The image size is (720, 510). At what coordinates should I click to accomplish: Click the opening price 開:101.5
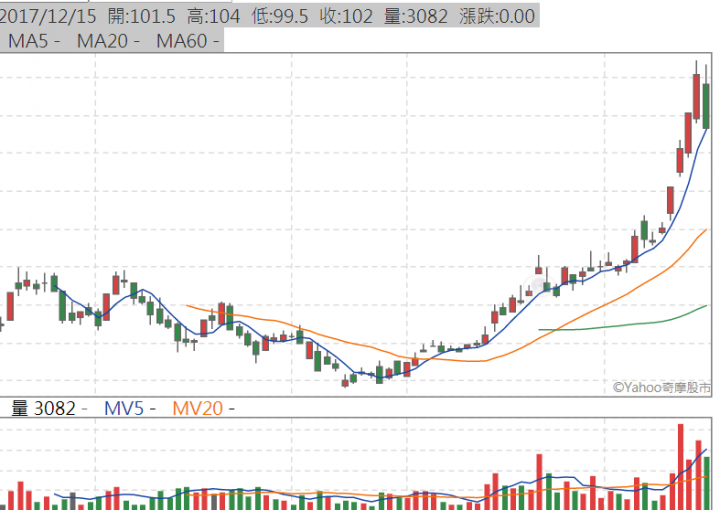141,17
